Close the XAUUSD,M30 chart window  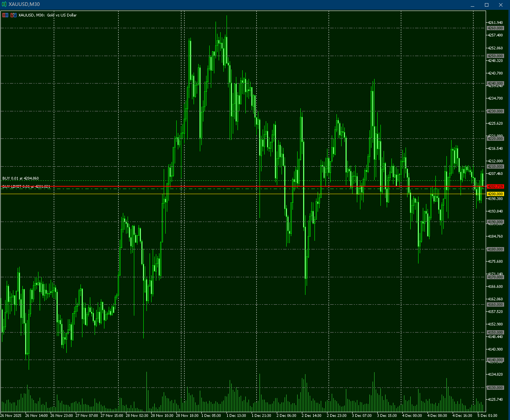[501, 5]
